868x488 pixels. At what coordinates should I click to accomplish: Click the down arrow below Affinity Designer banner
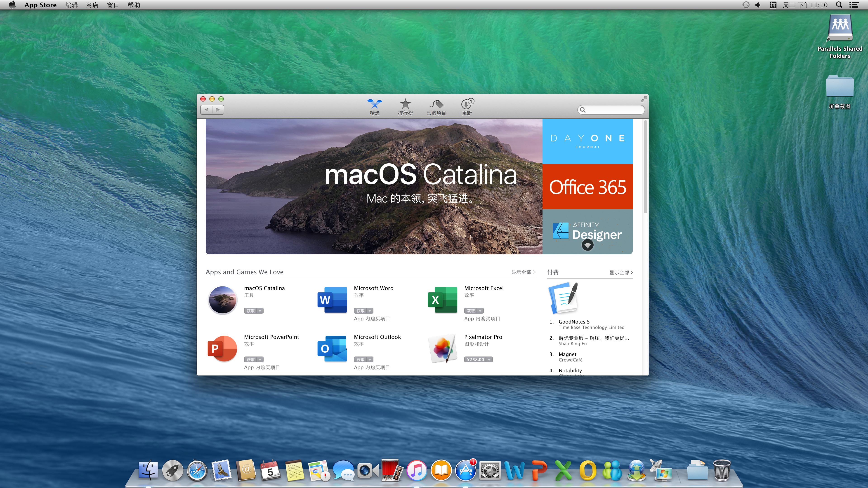click(x=587, y=245)
